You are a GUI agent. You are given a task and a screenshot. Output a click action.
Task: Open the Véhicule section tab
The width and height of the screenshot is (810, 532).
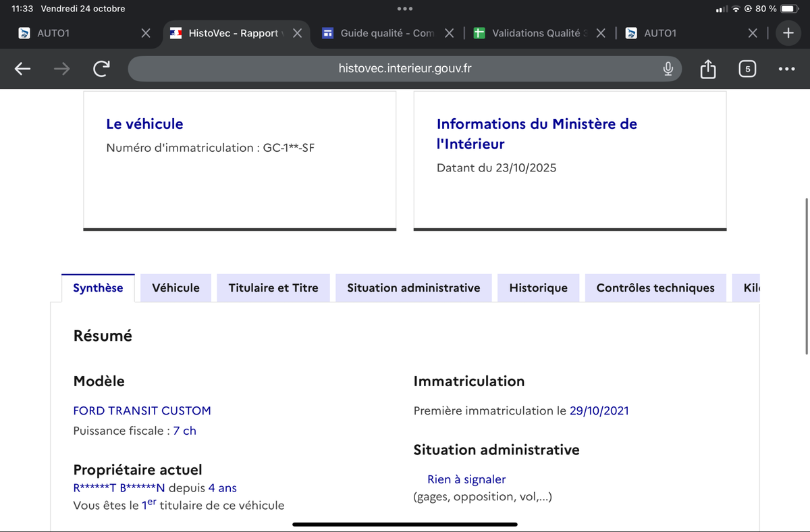click(175, 288)
